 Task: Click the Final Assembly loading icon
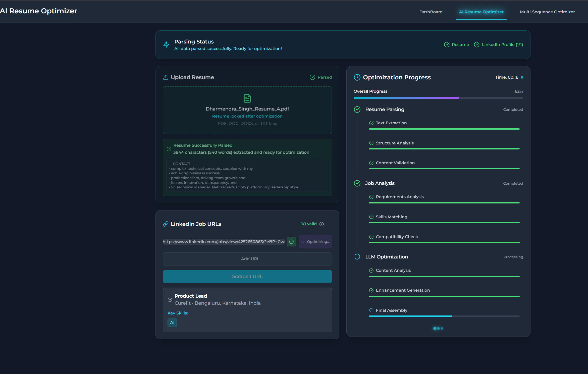[x=371, y=310]
